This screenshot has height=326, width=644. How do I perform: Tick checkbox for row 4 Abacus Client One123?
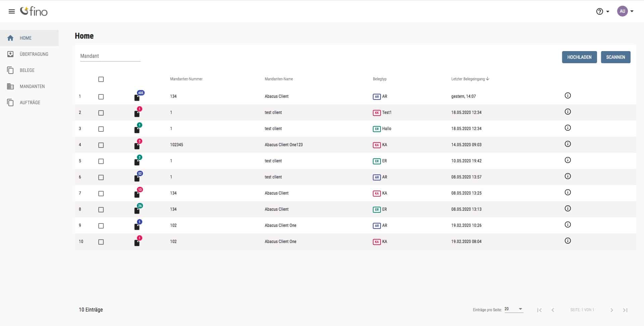(x=101, y=145)
